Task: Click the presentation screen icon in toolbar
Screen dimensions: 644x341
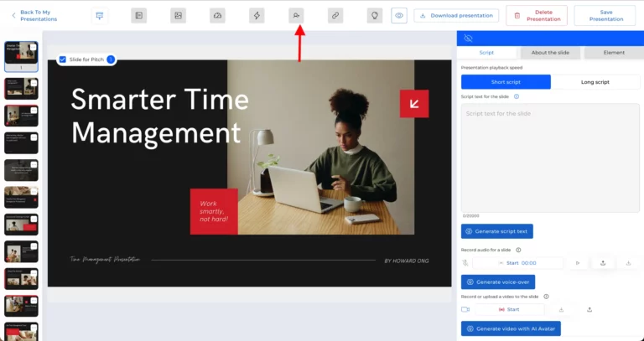Action: click(100, 15)
